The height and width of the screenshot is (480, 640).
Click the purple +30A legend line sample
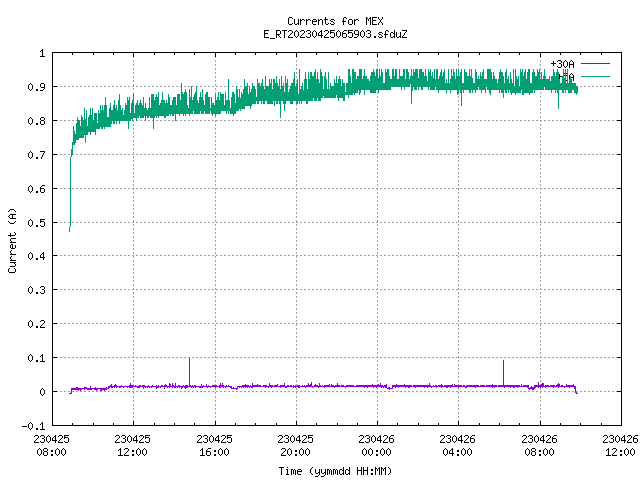point(595,64)
